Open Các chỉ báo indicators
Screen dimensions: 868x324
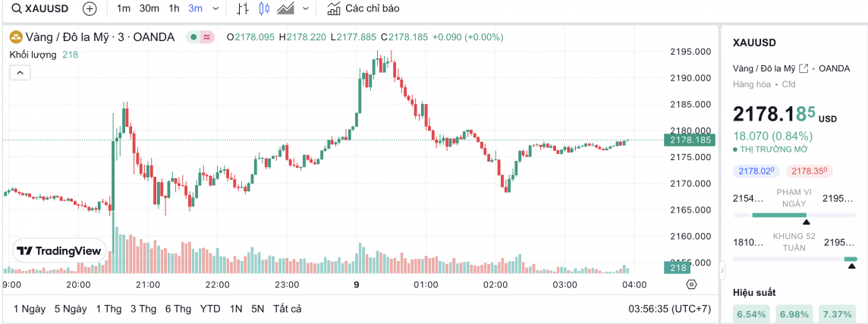click(363, 9)
